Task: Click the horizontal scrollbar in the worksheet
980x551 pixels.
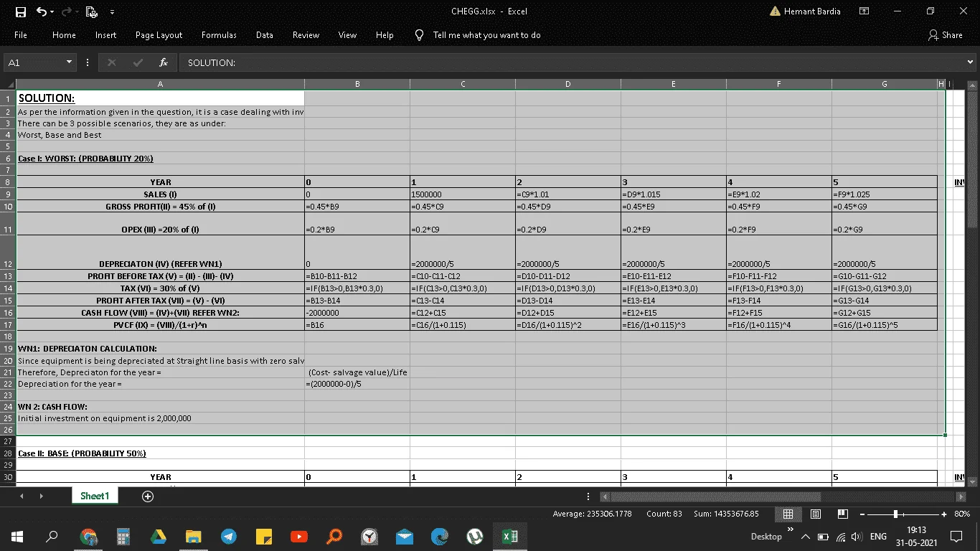Action: [x=715, y=496]
